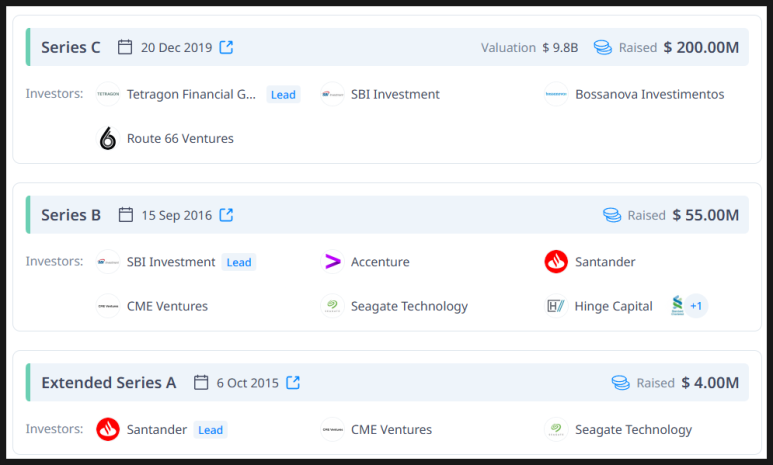Open Hinge Capital investor link
773x465 pixels.
[x=613, y=307]
